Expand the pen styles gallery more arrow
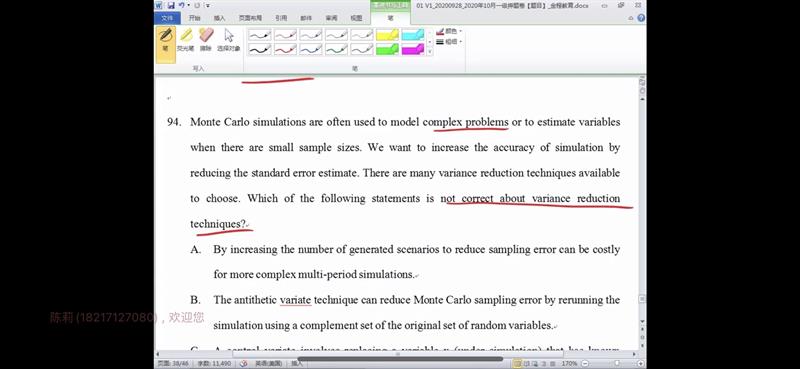 [x=430, y=52]
